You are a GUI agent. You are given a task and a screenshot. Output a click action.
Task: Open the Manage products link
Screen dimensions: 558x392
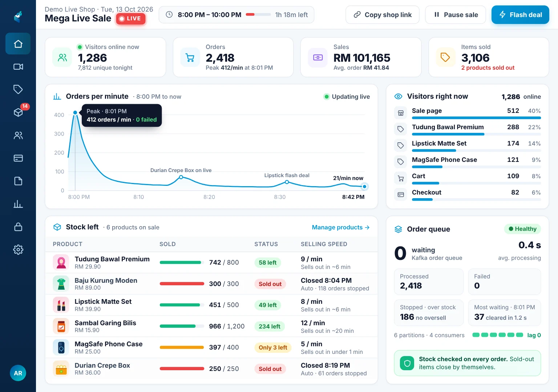coord(341,227)
